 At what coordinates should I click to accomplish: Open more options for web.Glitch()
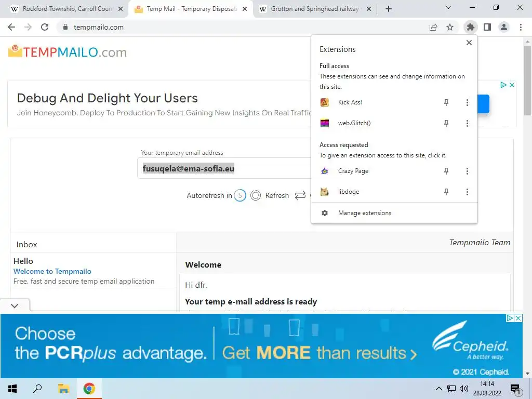point(467,123)
